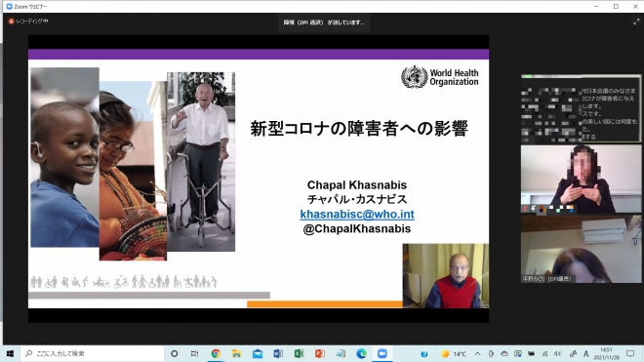This screenshot has width=644, height=362.
Task: Open Google Chrome from the taskbar
Action: [216, 354]
